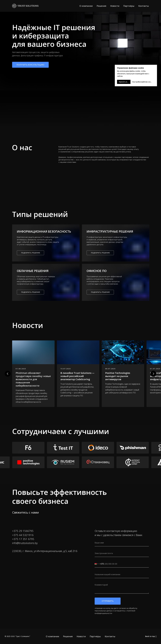Click Офисное ПО card heading
Viewport: 161px width, 644px height.
(97, 271)
